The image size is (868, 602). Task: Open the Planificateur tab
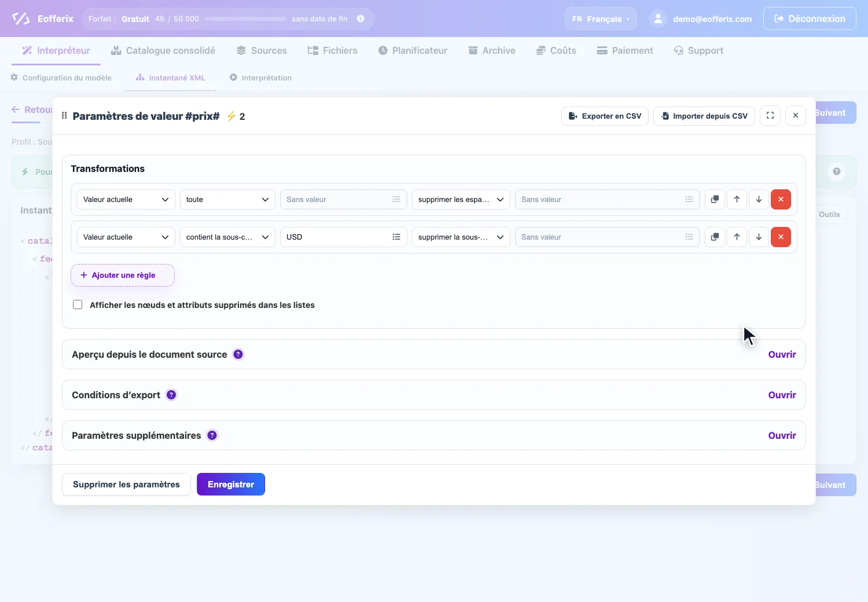coord(413,50)
